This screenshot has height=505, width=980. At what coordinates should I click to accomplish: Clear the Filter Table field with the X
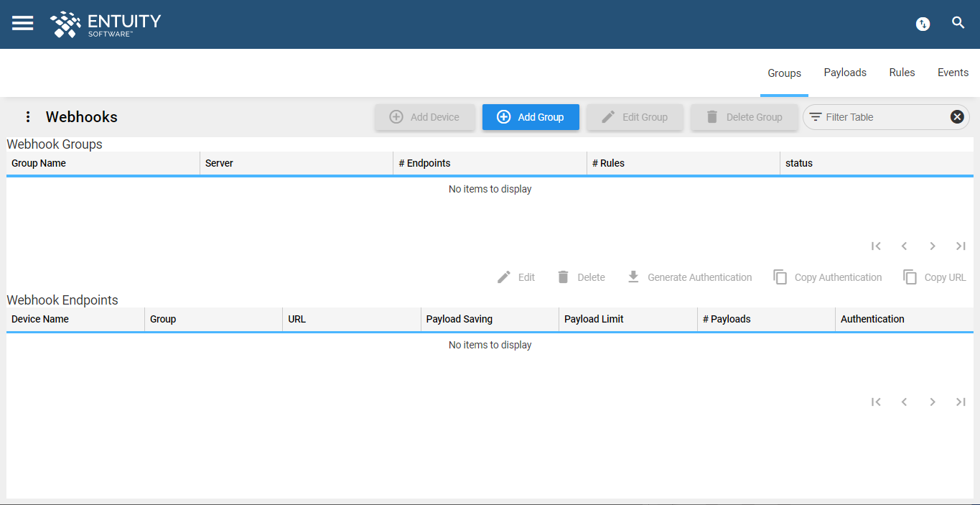pos(956,116)
